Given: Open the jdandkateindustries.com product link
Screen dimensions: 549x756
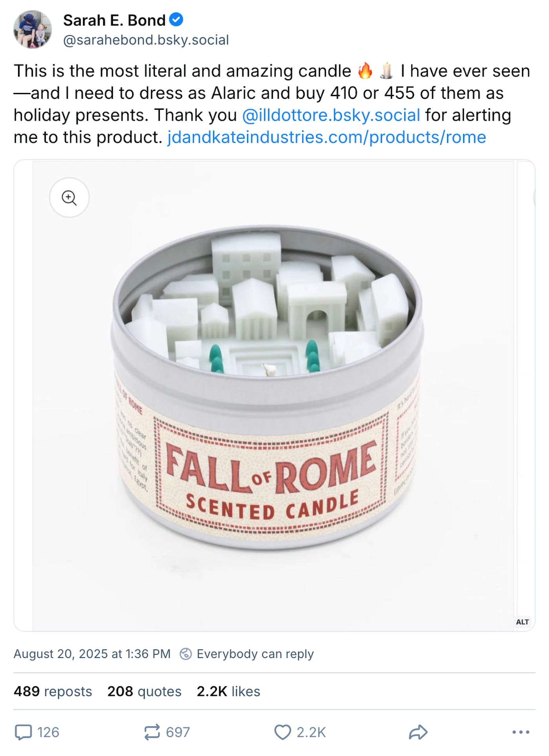Looking at the screenshot, I should tap(326, 137).
